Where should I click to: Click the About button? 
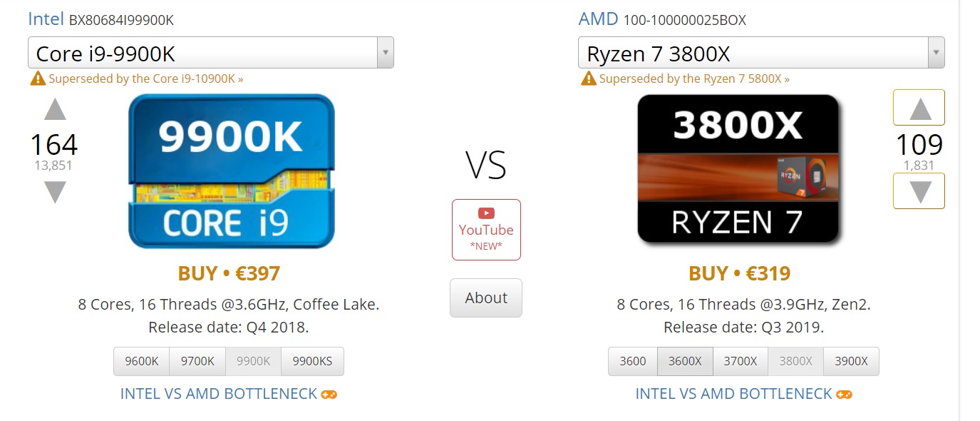[x=485, y=298]
